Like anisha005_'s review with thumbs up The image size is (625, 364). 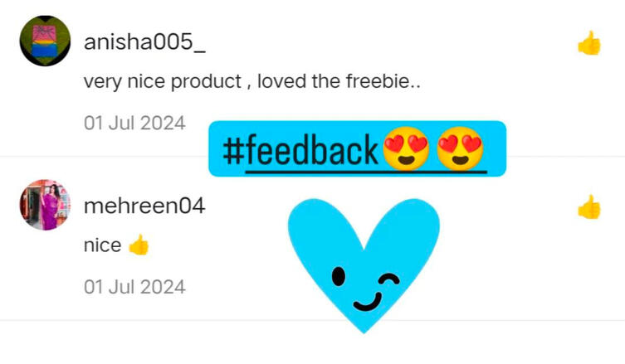[x=589, y=43]
